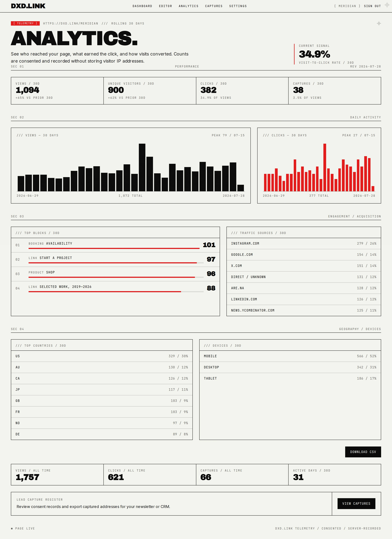Image resolution: width=392 pixels, height=539 pixels.
Task: Click the US country row
Action: [102, 356]
